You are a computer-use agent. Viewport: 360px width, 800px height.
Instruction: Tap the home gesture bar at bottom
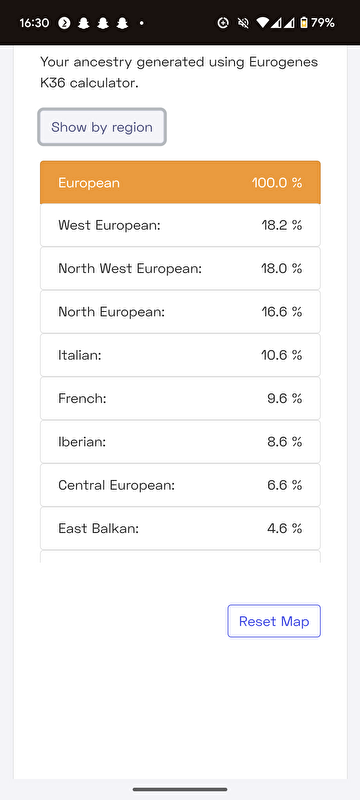click(x=180, y=789)
